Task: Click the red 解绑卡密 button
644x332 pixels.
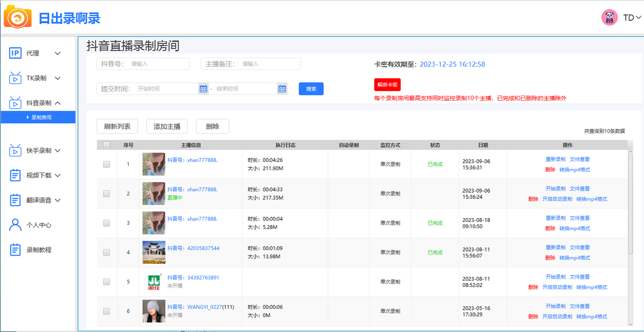Action: (387, 85)
